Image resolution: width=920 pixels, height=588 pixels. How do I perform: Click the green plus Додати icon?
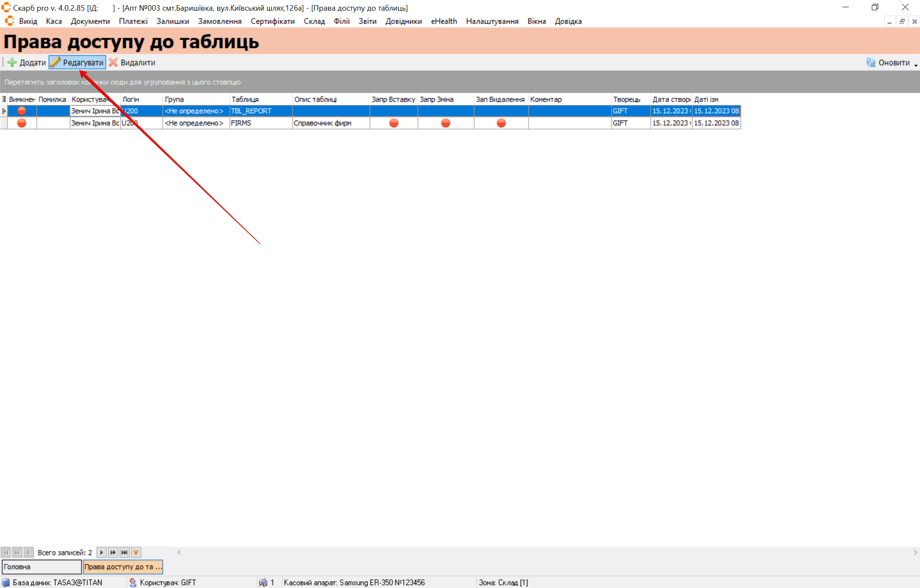(12, 63)
